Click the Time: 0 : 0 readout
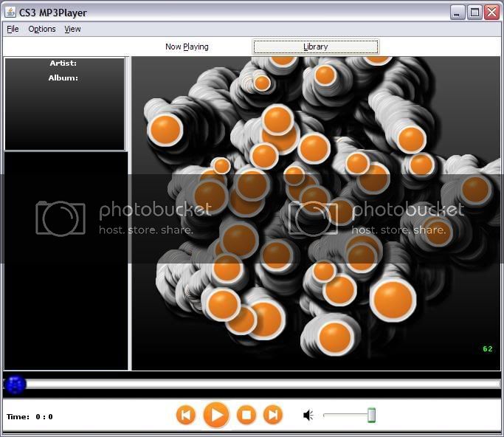 click(x=30, y=417)
